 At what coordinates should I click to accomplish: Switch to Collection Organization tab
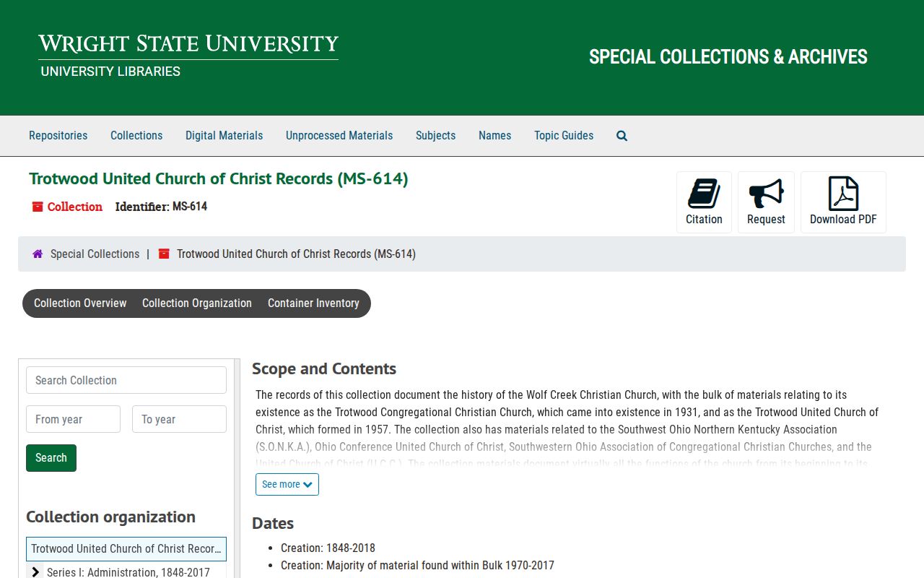[197, 303]
